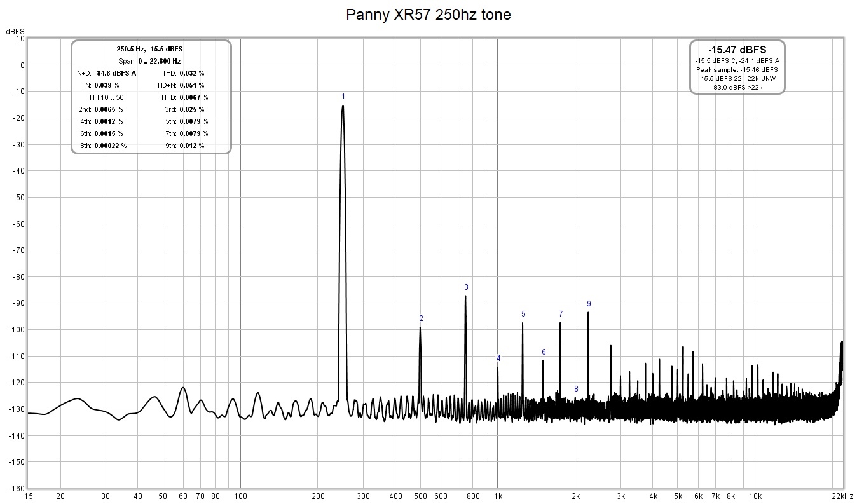The width and height of the screenshot is (857, 504).
Task: Click the "HHD: 0.0067 %" value
Action: tap(185, 97)
